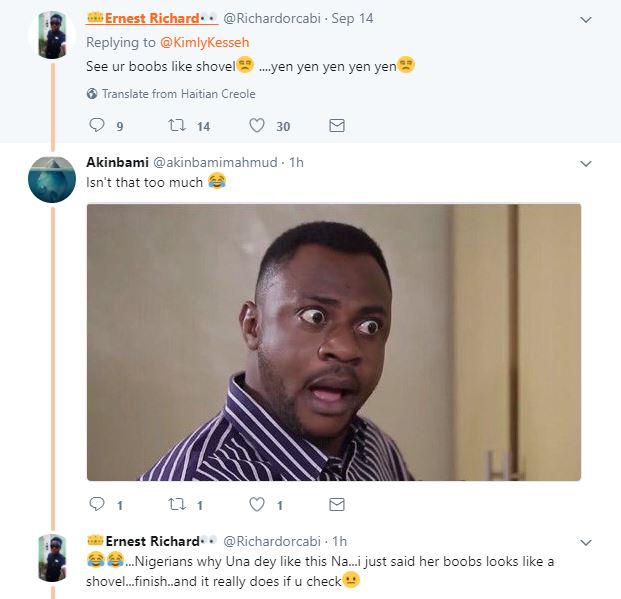The image size is (621, 599).
Task: Open the shocked man reaction image
Action: pyautogui.click(x=333, y=342)
